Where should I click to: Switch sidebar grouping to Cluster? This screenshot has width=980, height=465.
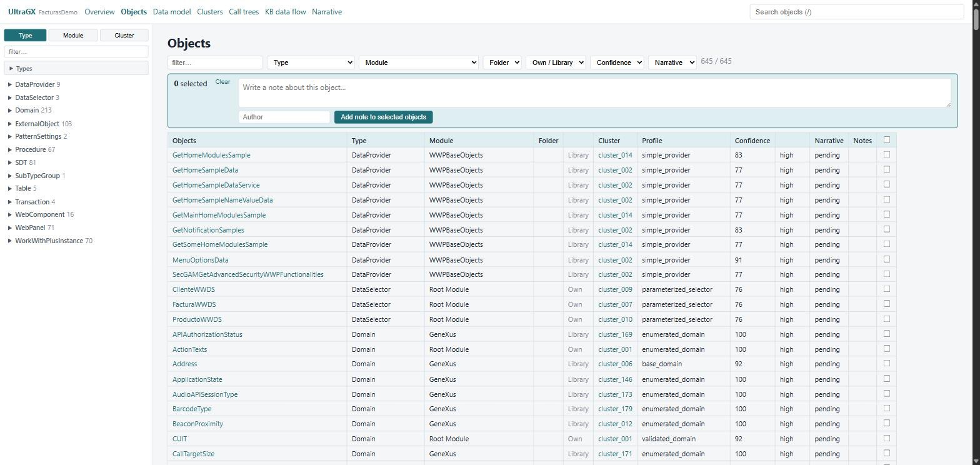point(124,36)
